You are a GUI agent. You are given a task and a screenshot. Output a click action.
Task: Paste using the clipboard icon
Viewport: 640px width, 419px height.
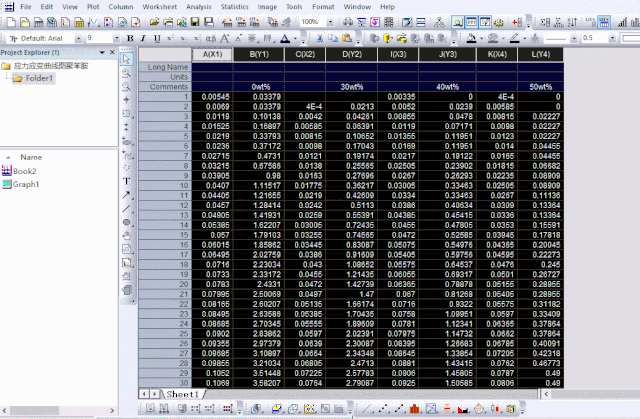(x=347, y=38)
